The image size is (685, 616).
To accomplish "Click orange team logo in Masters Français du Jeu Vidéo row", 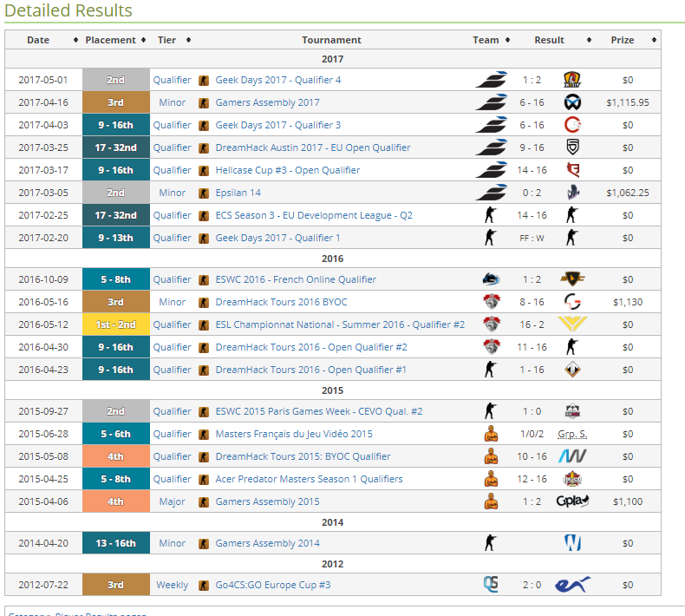I will 491,434.
